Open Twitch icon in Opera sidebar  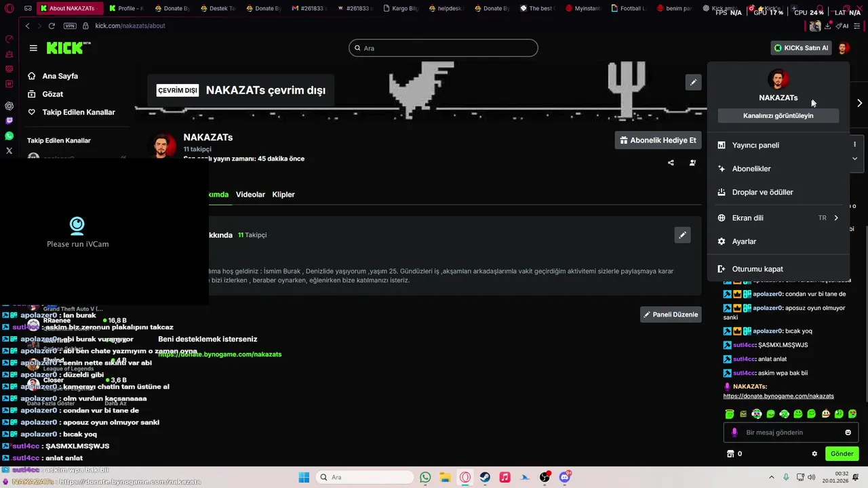coord(9,121)
